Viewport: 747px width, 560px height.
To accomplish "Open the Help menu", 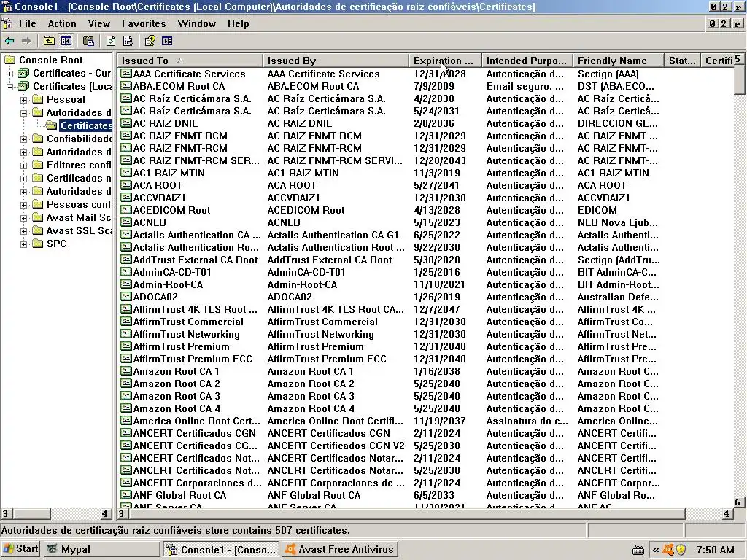I will coord(239,23).
